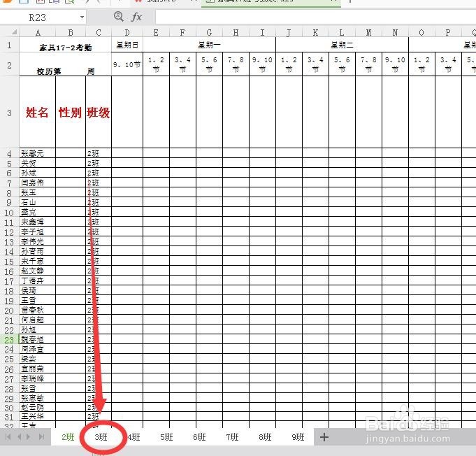Click the 9、10节 cell under 星期日
This screenshot has width=476, height=456.
127,64
